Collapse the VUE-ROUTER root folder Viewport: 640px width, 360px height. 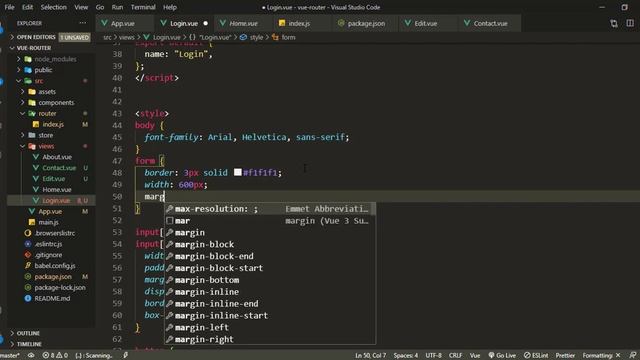point(51,48)
